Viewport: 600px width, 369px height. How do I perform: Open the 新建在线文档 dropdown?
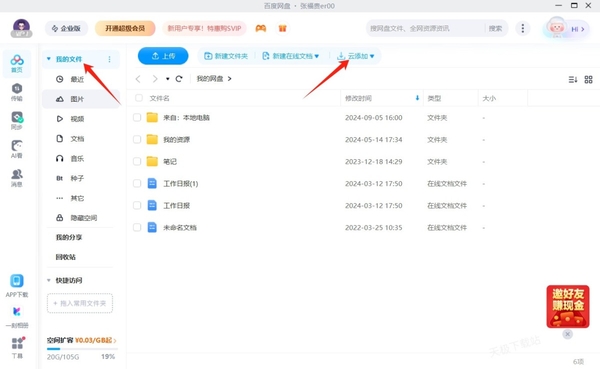290,56
